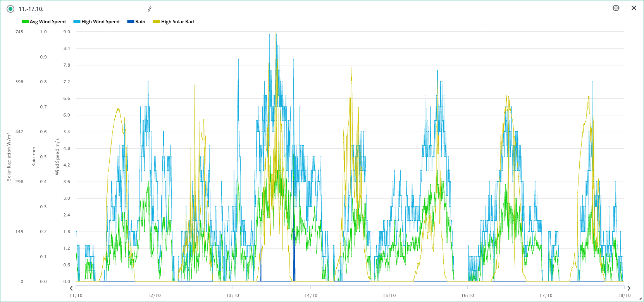Click the 16/10 date label on axis

(x=467, y=295)
